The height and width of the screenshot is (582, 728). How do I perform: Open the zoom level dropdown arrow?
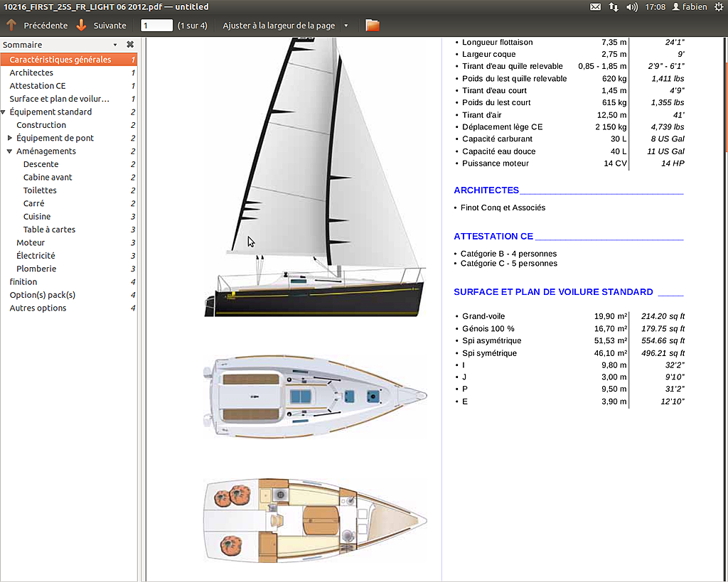pyautogui.click(x=346, y=26)
